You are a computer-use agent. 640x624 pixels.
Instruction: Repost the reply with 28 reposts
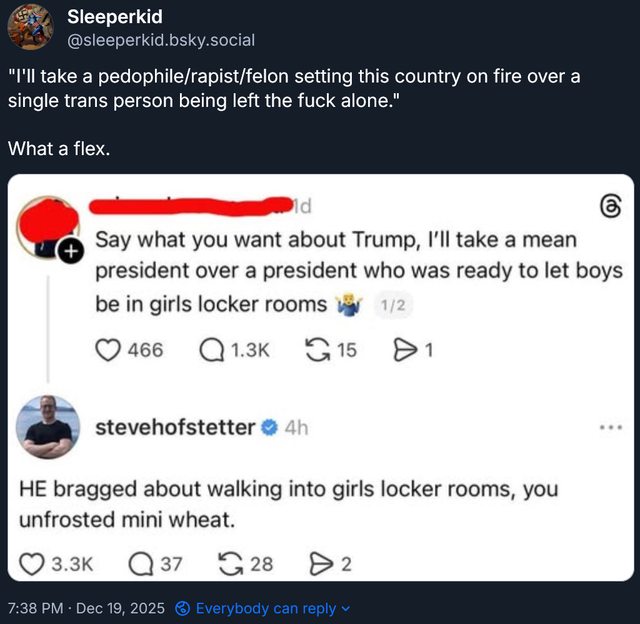pos(231,564)
